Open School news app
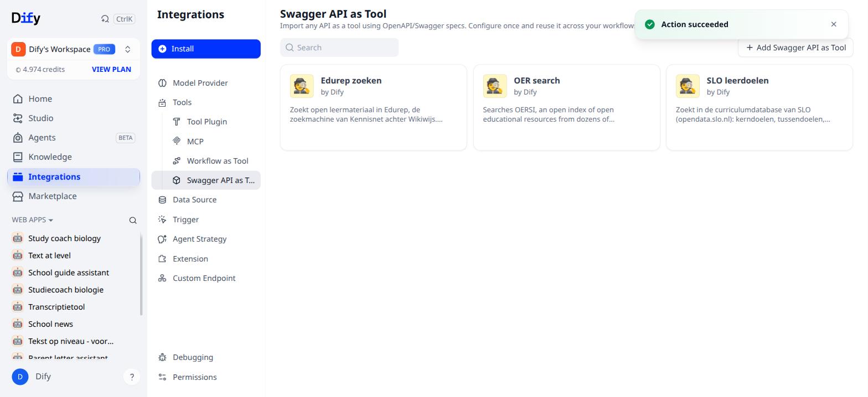Image resolution: width=868 pixels, height=397 pixels. [50, 324]
